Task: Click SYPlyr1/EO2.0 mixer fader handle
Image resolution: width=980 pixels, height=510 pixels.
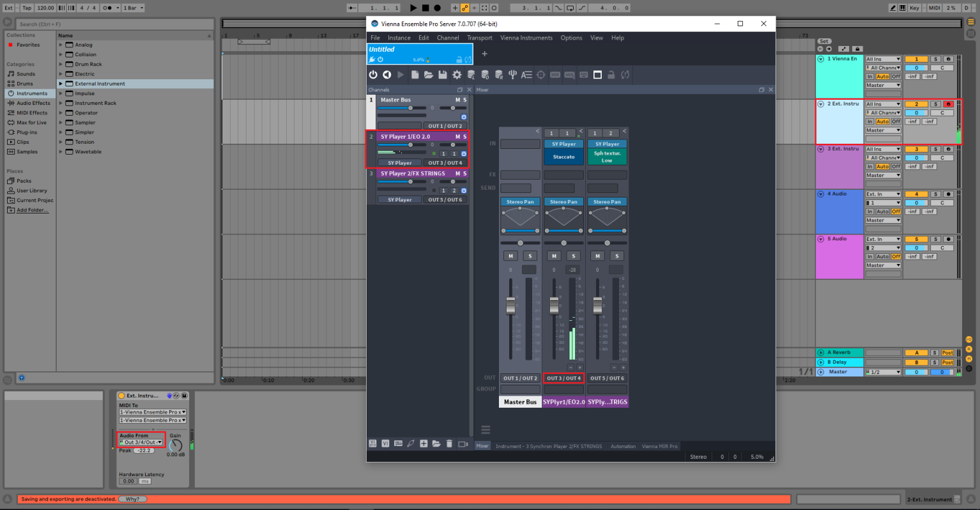Action: tap(554, 305)
